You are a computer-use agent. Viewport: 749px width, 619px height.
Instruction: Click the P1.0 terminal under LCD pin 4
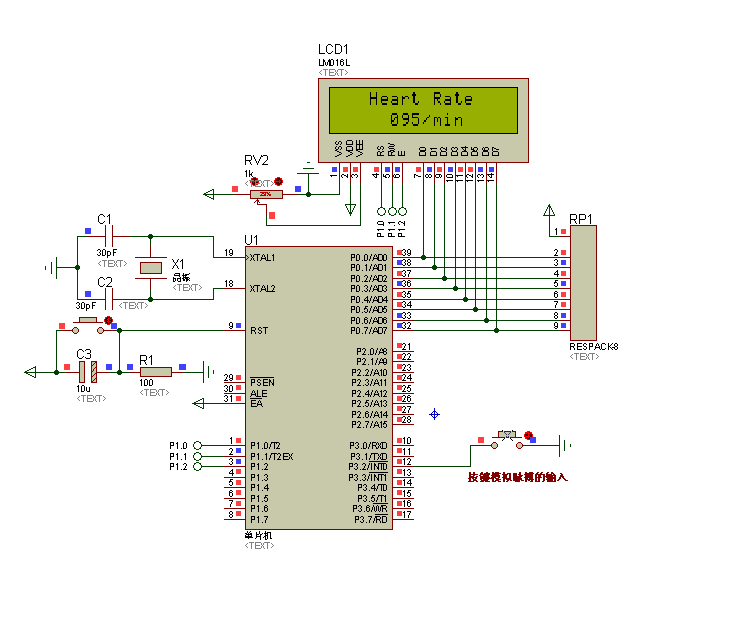pos(381,211)
